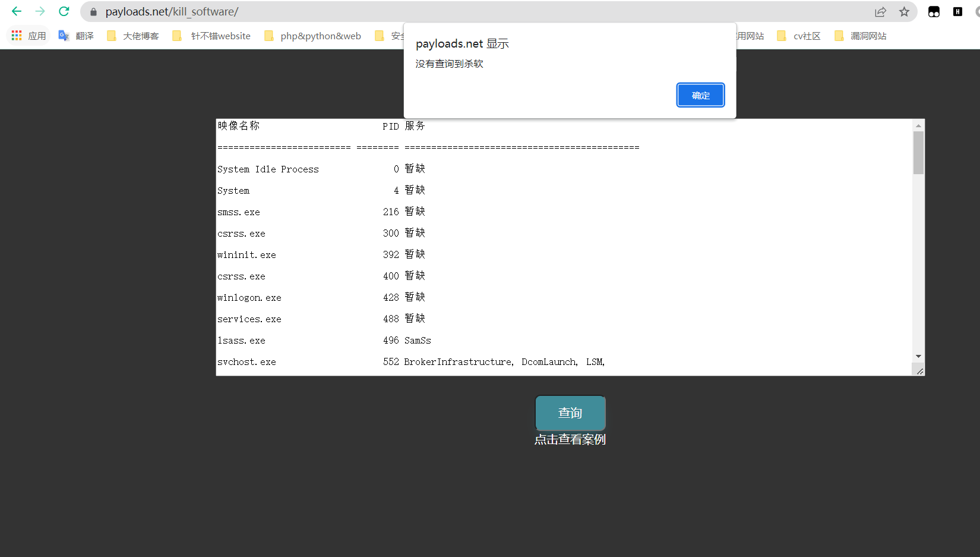
Task: Click the services.exe row
Action: (321, 319)
